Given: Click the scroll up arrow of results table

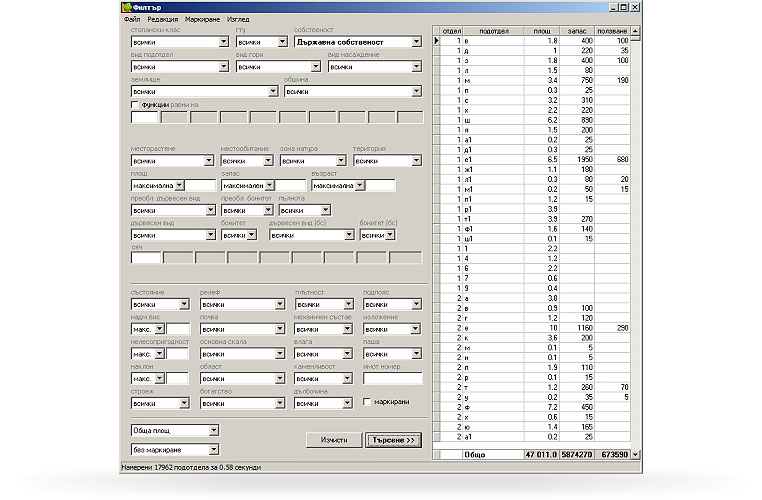Looking at the screenshot, I should (635, 32).
